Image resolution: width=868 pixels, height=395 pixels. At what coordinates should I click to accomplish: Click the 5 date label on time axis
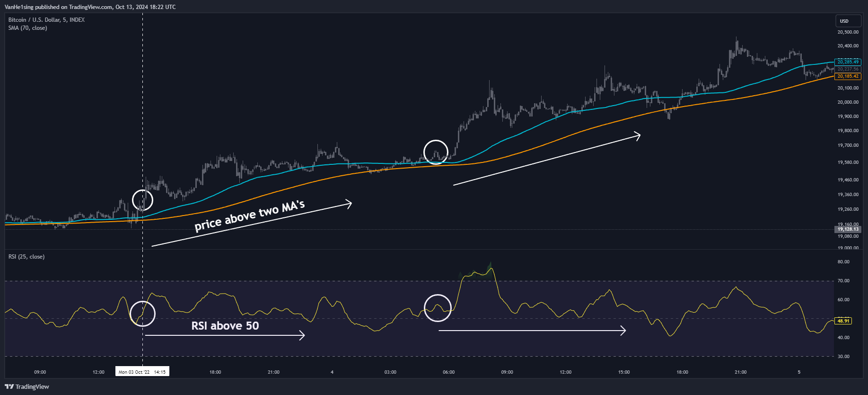tap(799, 372)
